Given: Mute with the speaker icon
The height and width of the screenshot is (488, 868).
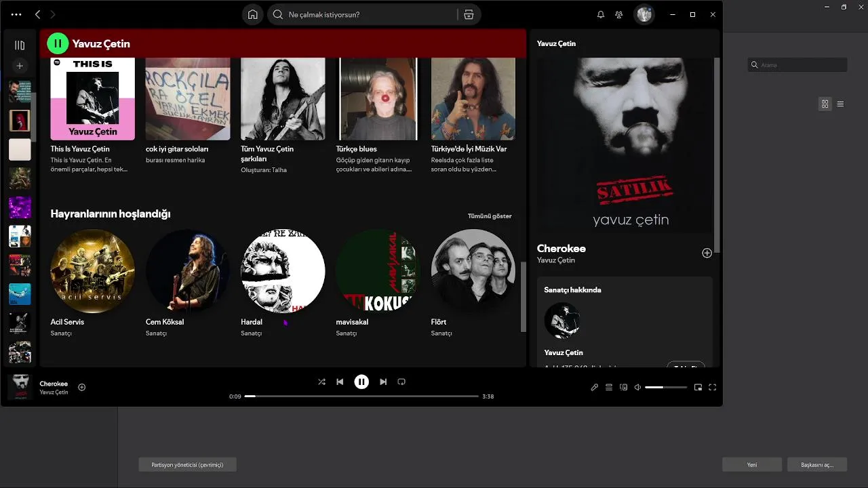Looking at the screenshot, I should (637, 387).
